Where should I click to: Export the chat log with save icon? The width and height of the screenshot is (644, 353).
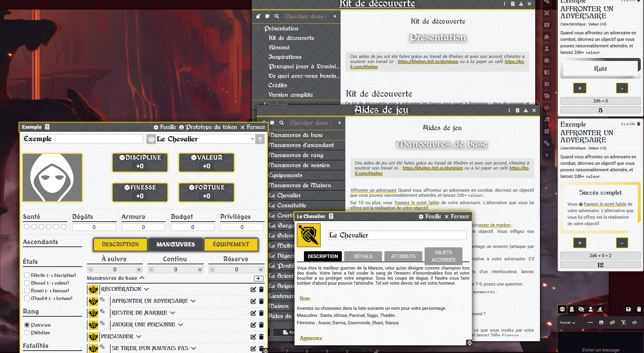(x=628, y=309)
